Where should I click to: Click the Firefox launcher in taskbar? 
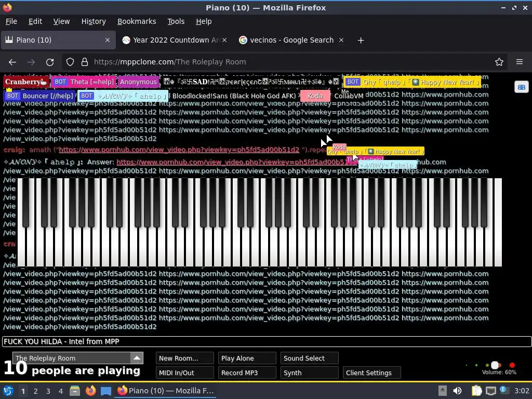click(90, 391)
